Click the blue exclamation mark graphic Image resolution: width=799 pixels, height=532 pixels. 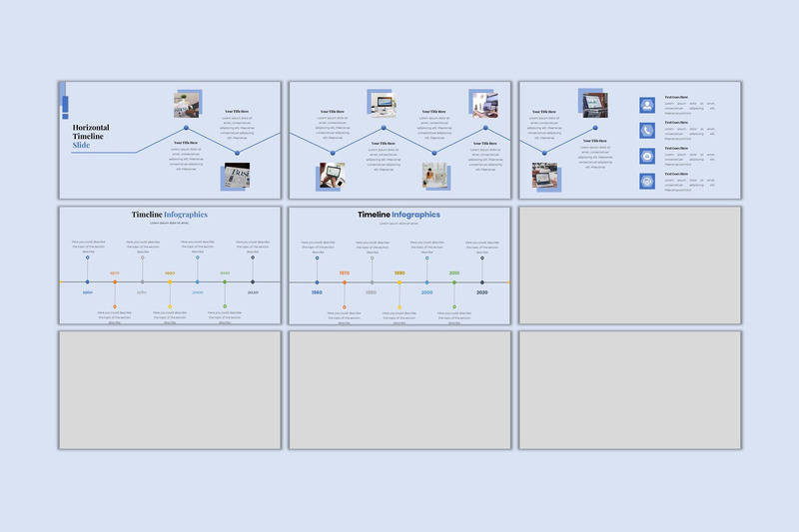[65, 106]
